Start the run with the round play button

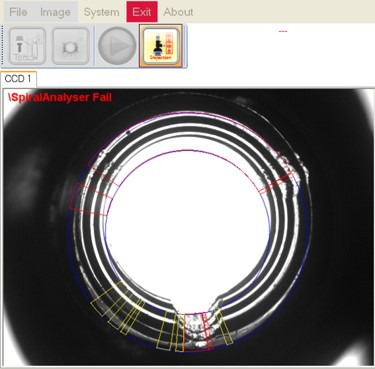point(117,46)
